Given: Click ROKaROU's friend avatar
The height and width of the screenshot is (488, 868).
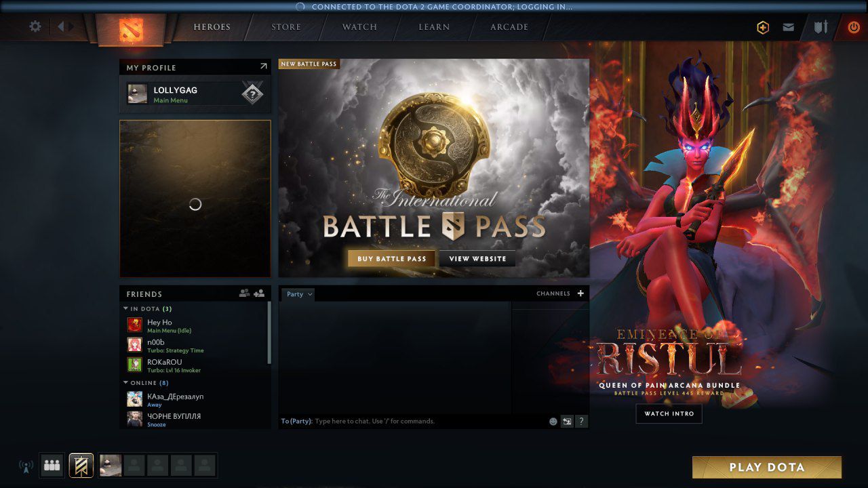Looking at the screenshot, I should (x=134, y=365).
